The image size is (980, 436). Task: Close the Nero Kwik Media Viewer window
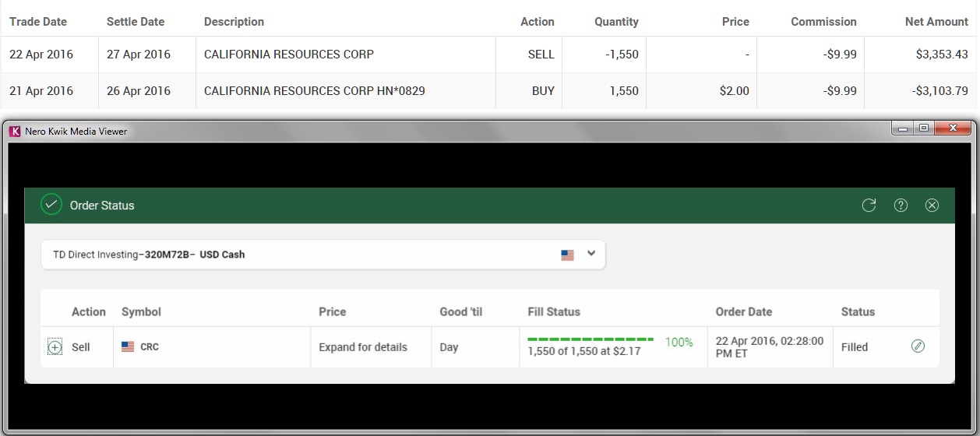952,128
